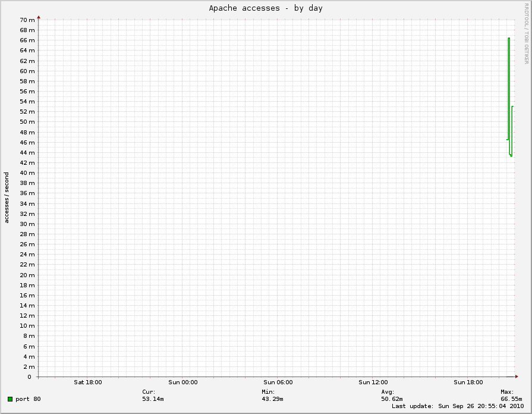The height and width of the screenshot is (414, 532).
Task: Click the 'accesses / second' axis label
Action: 7,197
